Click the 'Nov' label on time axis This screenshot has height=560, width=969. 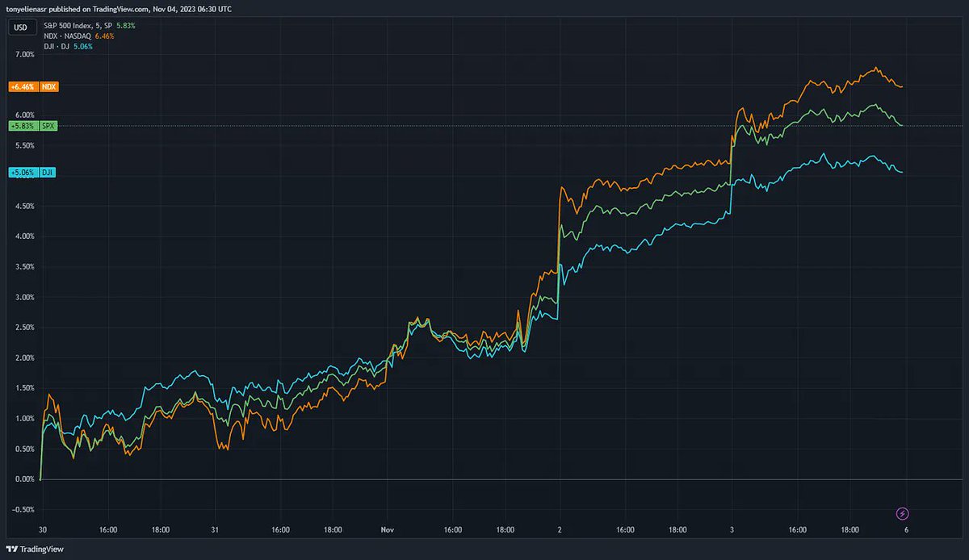[386, 530]
